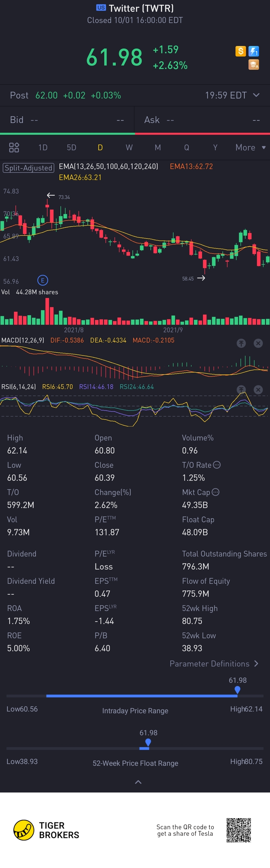Tap the P/E TTM value 131.87

(x=107, y=532)
